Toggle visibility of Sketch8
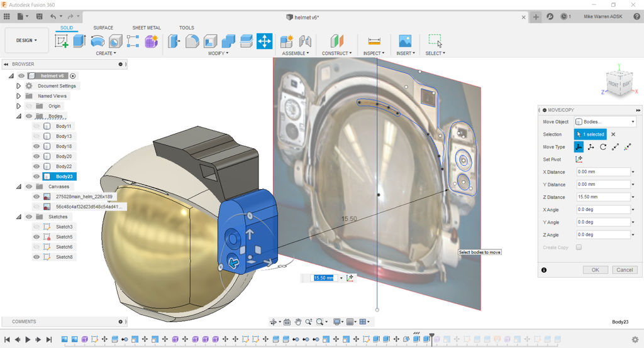The image size is (644, 348). click(36, 257)
